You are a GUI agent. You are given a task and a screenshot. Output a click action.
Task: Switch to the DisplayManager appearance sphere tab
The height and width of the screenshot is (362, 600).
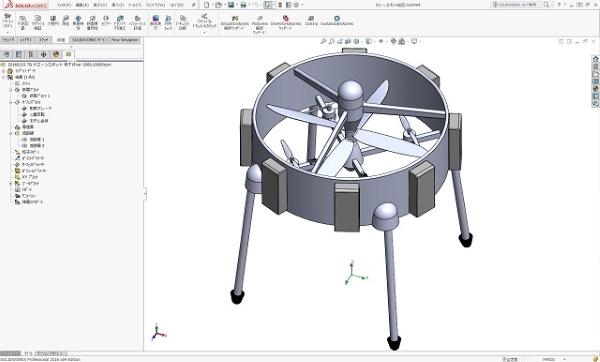pos(56,54)
